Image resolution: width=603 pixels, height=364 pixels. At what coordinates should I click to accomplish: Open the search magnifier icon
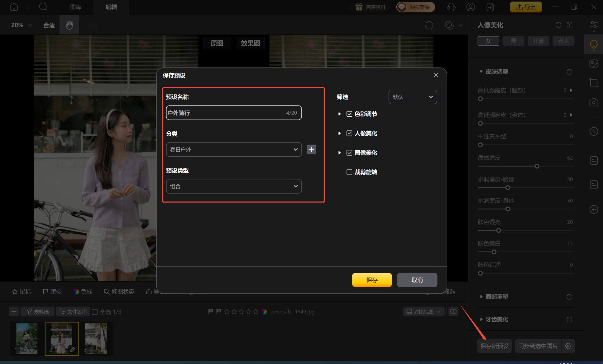(43, 7)
